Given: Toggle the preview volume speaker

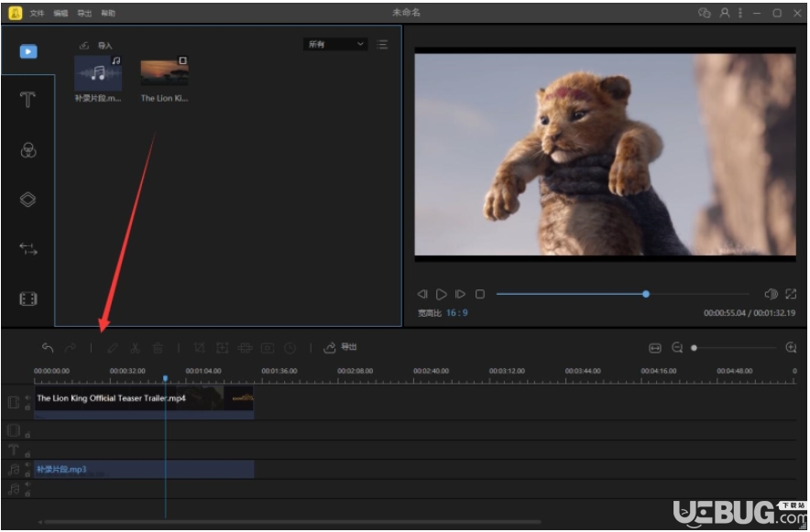Looking at the screenshot, I should click(771, 294).
